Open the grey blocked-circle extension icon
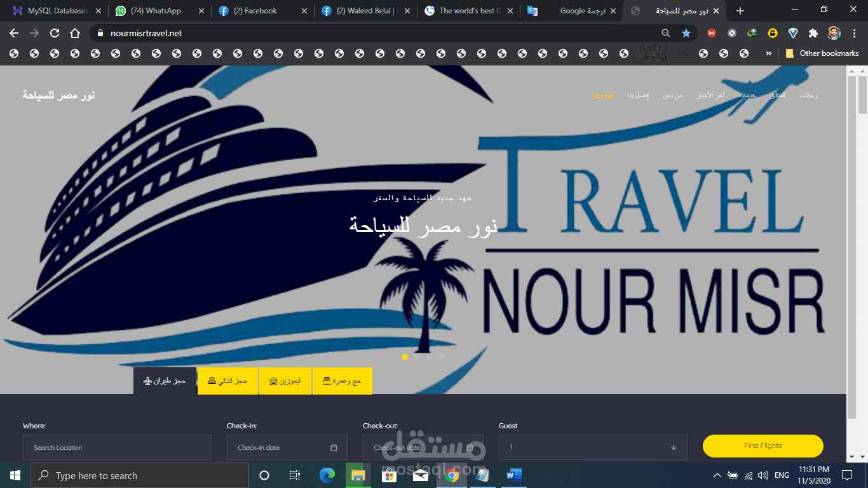868x488 pixels. (732, 33)
